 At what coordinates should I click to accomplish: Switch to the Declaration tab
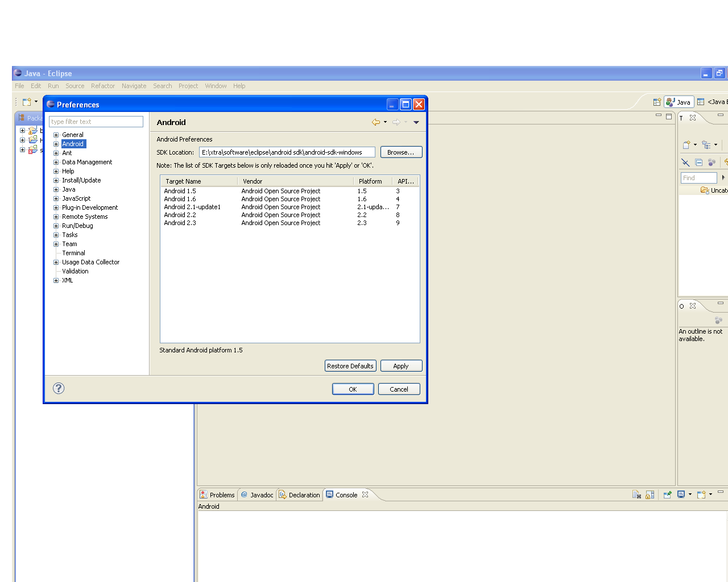tap(299, 495)
